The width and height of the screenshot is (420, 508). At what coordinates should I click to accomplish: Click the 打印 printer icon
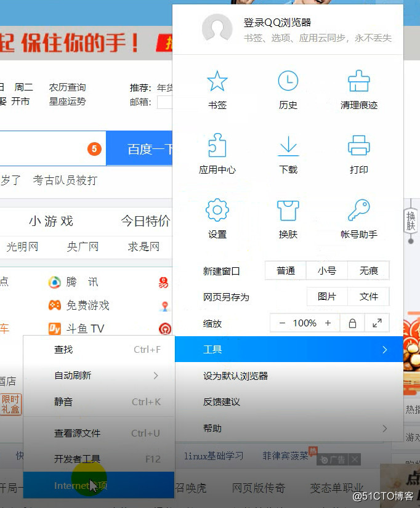pyautogui.click(x=359, y=145)
